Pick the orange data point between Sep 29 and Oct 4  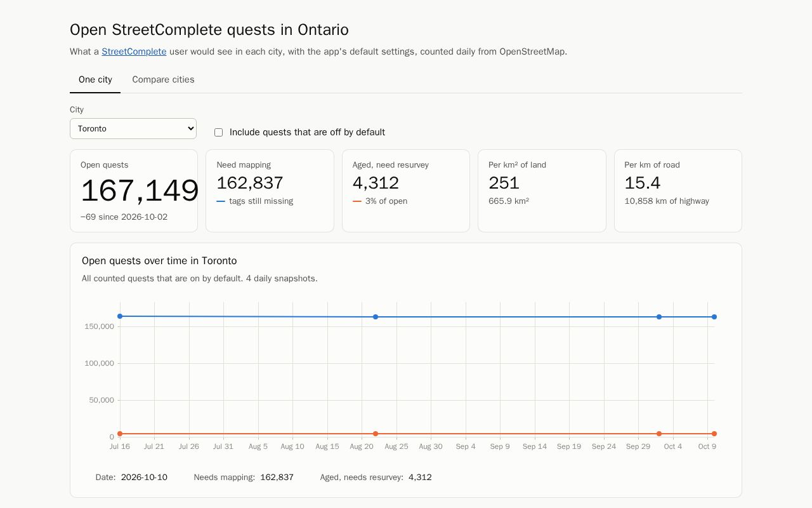(x=659, y=434)
